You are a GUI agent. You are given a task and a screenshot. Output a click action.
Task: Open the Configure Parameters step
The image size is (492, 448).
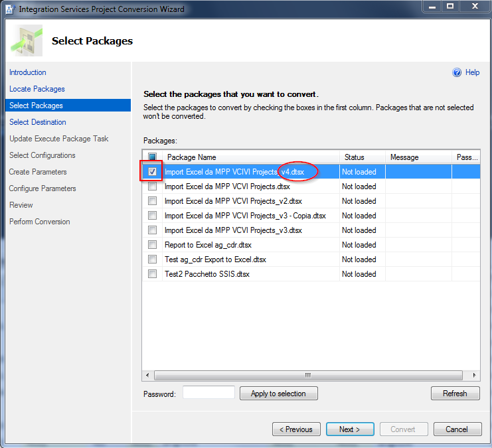[x=42, y=188]
